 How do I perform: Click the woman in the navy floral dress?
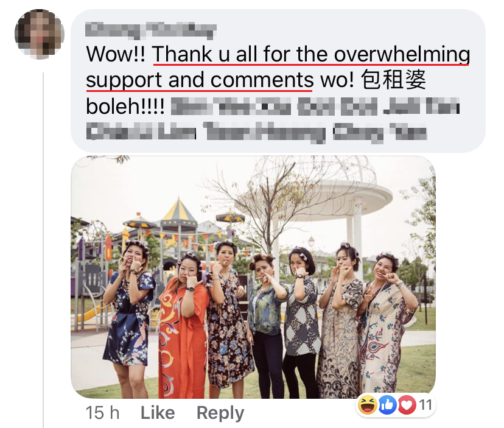click(x=129, y=317)
